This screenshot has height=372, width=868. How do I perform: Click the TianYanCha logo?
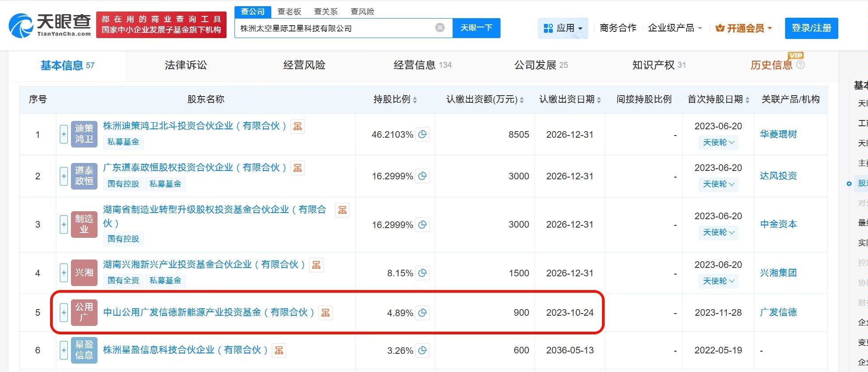pos(50,25)
